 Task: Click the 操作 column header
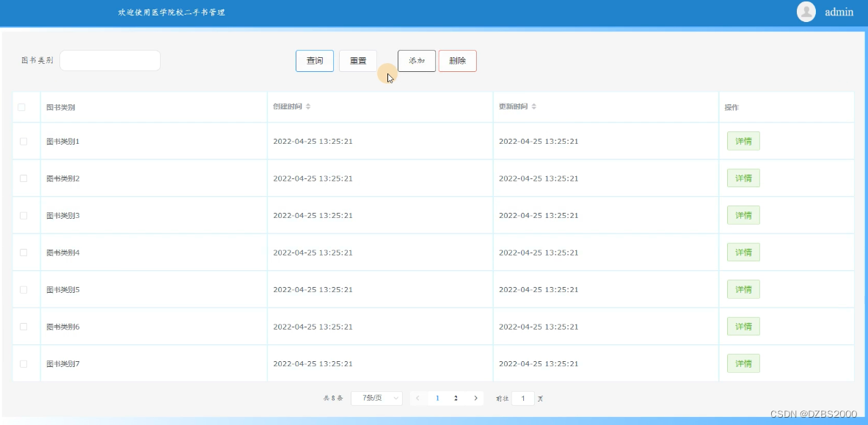732,107
